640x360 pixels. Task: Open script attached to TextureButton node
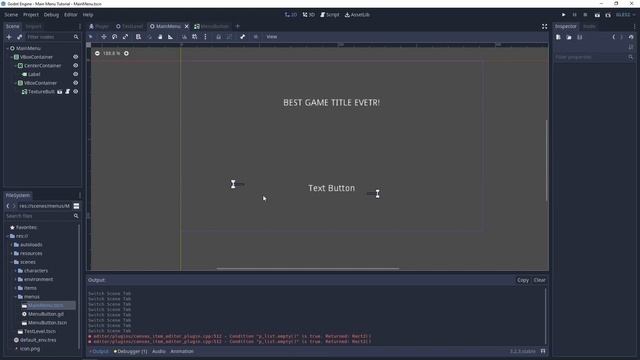point(67,92)
